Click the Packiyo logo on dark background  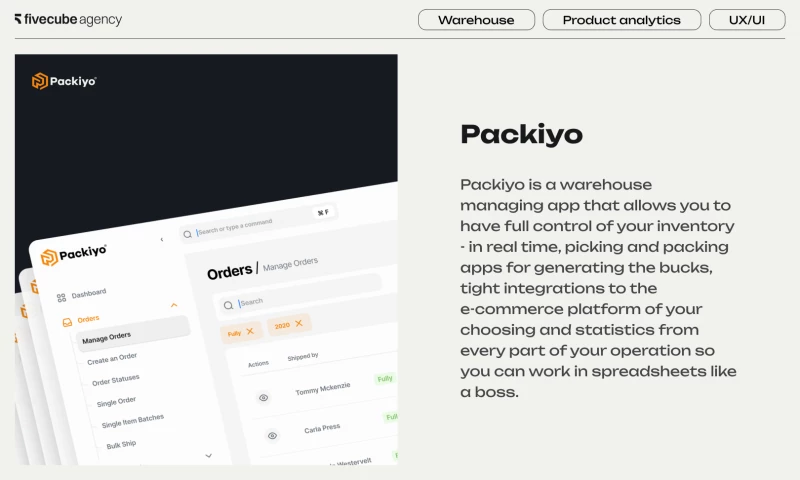pos(64,81)
